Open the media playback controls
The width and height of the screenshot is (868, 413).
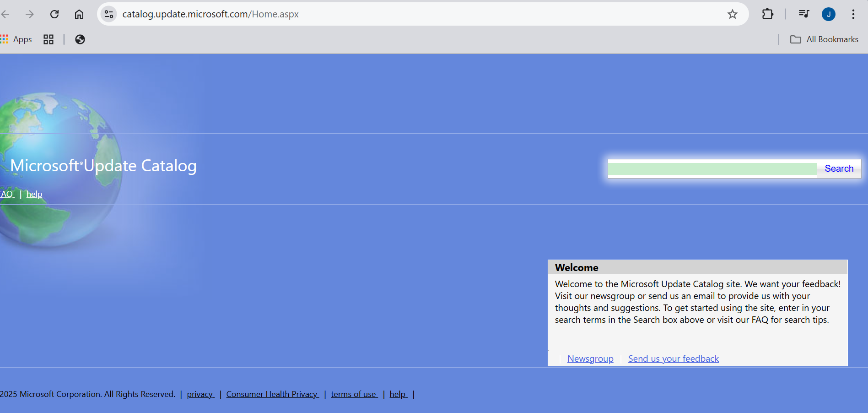(x=803, y=14)
